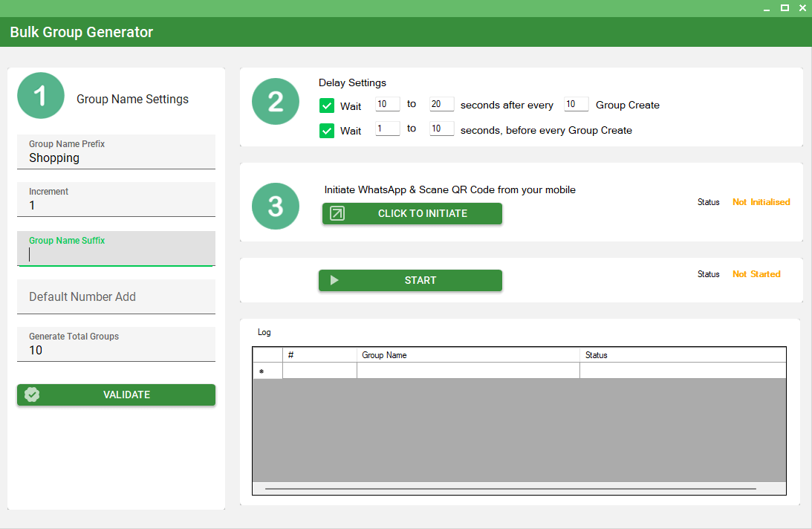Click the step 2 circle icon
812x529 pixels.
tap(276, 101)
